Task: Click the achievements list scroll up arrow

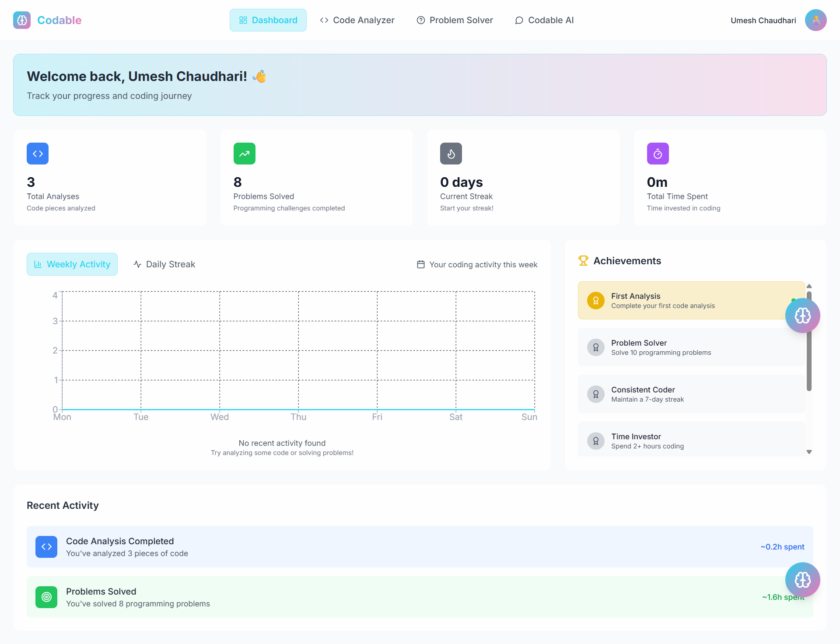Action: pyautogui.click(x=809, y=286)
